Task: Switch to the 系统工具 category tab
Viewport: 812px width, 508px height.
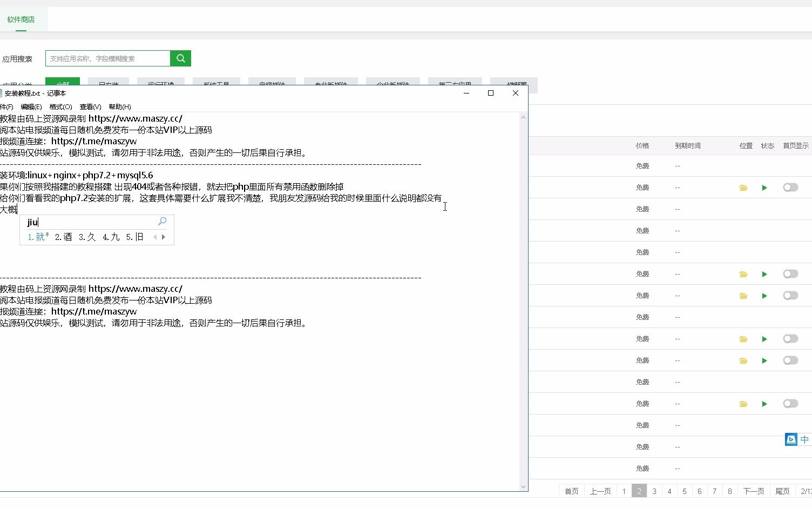Action: pos(216,84)
